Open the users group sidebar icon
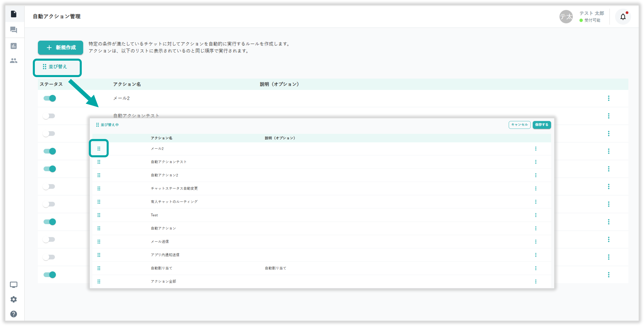 click(x=14, y=61)
